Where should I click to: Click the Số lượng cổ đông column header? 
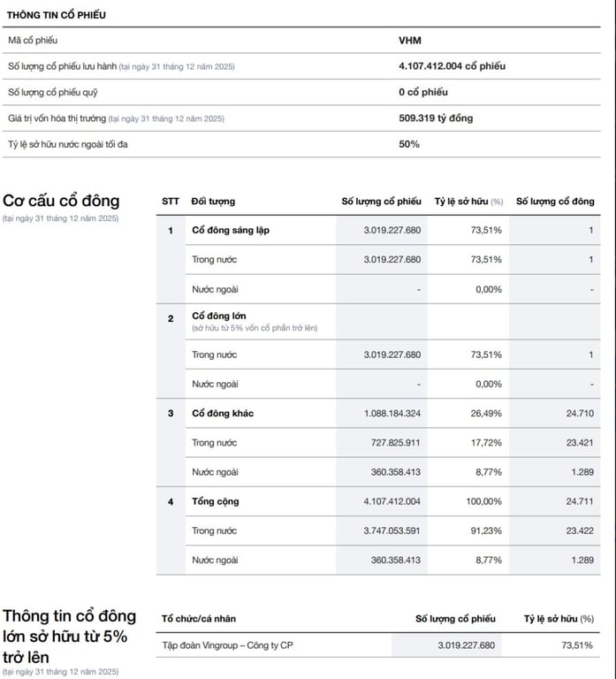click(555, 202)
